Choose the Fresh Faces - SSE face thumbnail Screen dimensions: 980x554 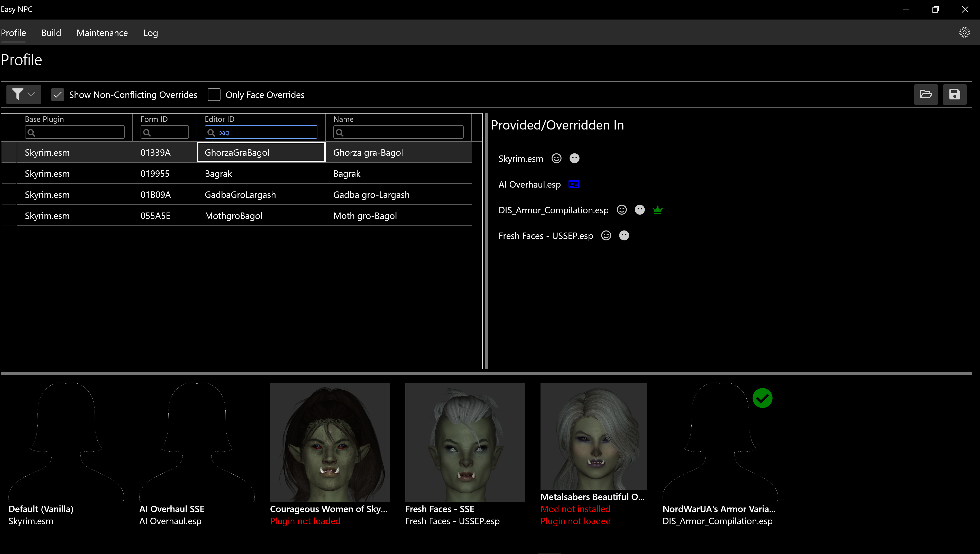pos(465,442)
